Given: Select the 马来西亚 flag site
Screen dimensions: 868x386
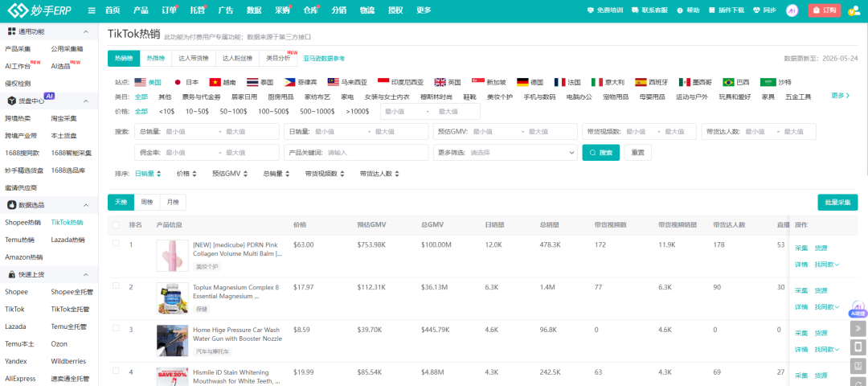Looking at the screenshot, I should (347, 83).
